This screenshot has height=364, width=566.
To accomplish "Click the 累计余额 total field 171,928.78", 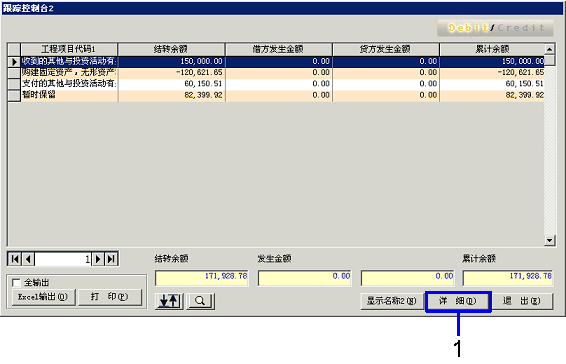I will click(x=508, y=278).
